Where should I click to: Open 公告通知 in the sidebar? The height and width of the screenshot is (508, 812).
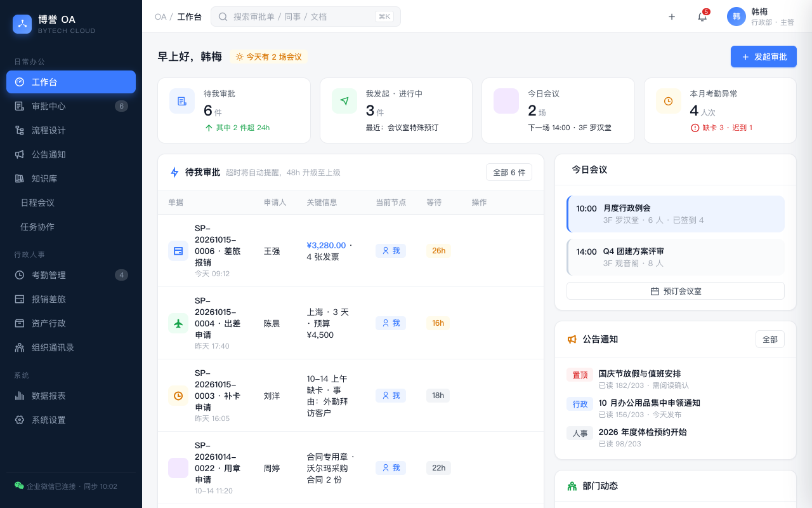click(x=71, y=154)
